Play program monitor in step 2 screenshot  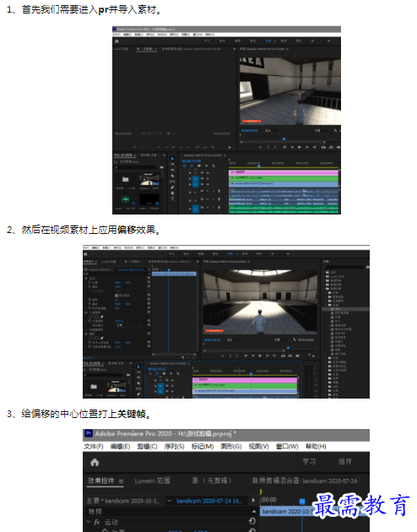[x=260, y=356]
